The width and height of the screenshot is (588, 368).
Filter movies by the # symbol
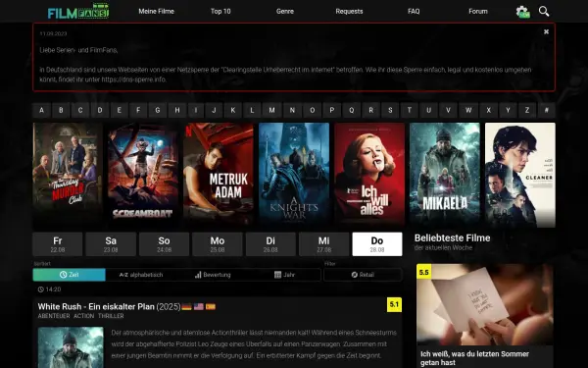[547, 110]
